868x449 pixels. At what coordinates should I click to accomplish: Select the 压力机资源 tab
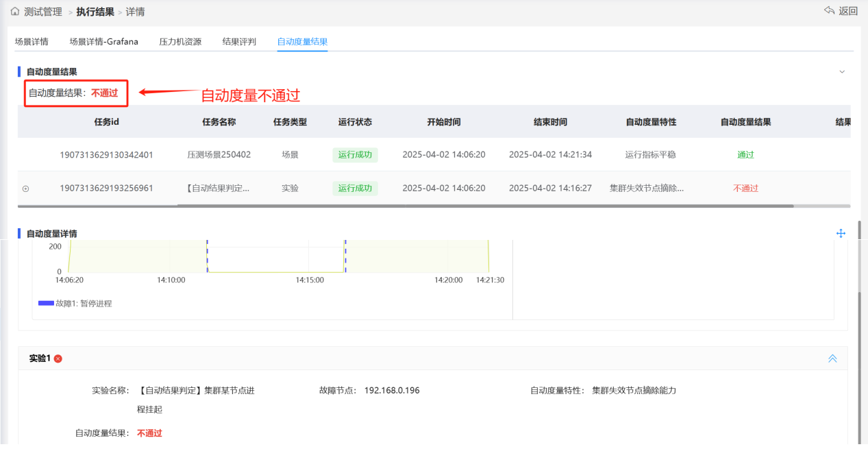point(180,42)
